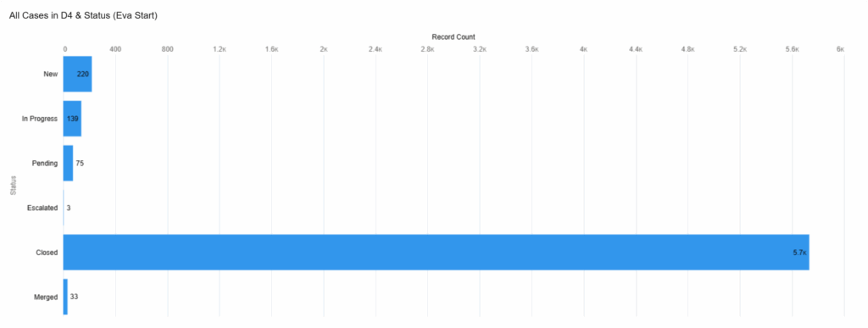The height and width of the screenshot is (328, 868).
Task: Click the 'Merged' category label
Action: pos(46,297)
